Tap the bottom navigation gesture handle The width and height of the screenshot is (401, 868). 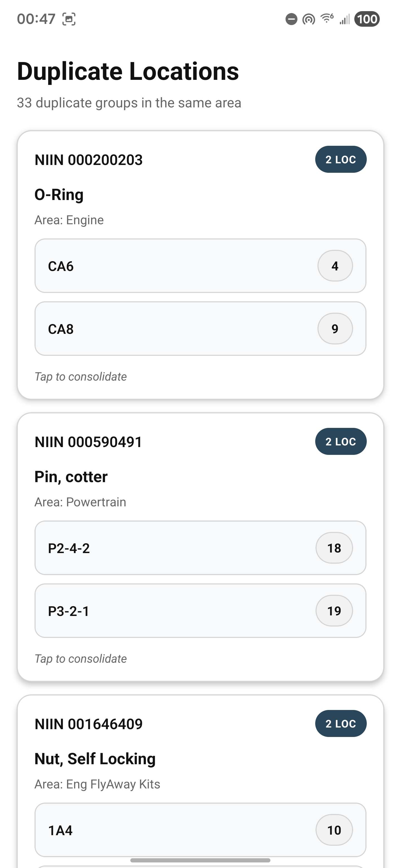[200, 860]
